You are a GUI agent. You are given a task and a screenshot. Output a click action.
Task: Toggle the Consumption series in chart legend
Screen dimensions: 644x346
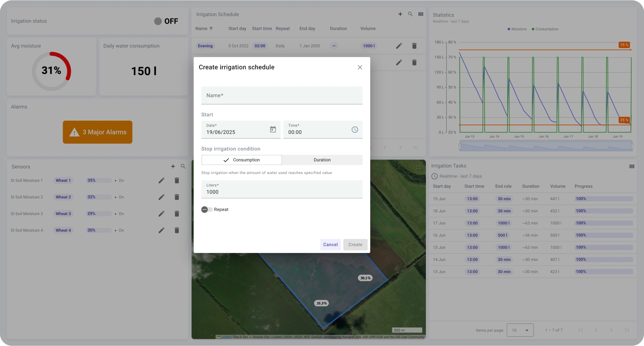(545, 29)
